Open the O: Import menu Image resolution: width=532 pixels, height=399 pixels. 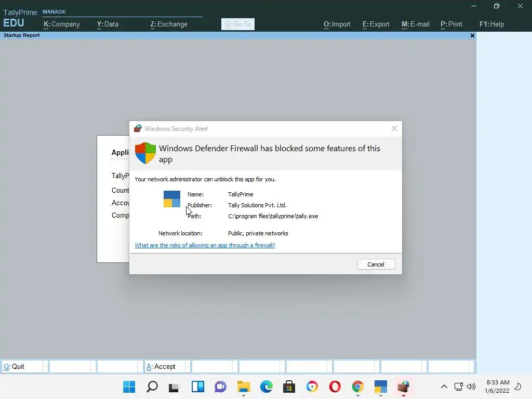(337, 24)
